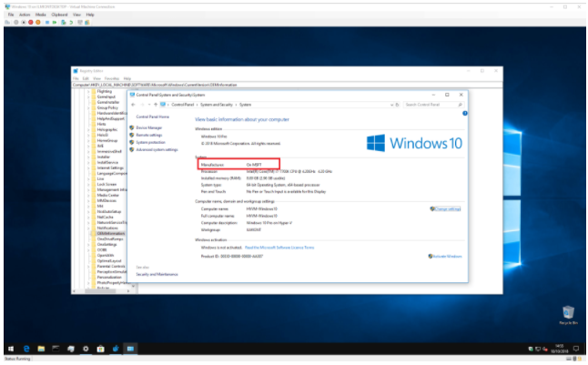
Task: Go to Control Panel Home
Action: (152, 117)
